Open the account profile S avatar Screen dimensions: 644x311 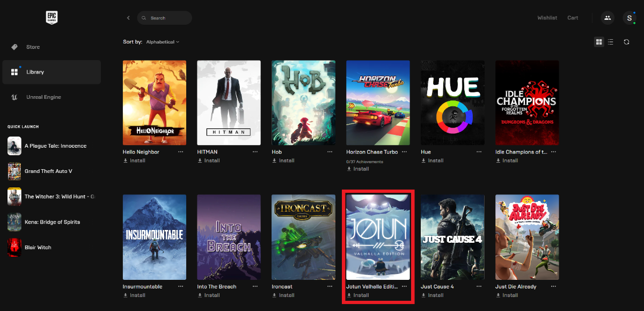(629, 18)
